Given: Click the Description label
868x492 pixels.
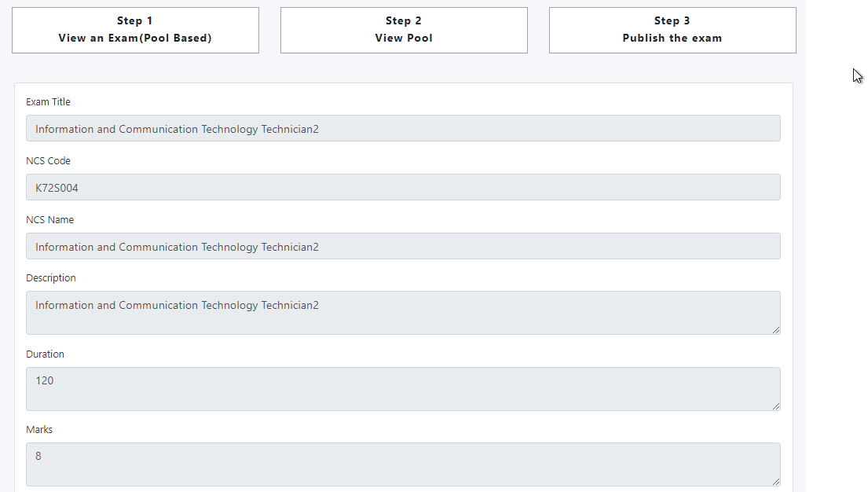Looking at the screenshot, I should pyautogui.click(x=51, y=278).
